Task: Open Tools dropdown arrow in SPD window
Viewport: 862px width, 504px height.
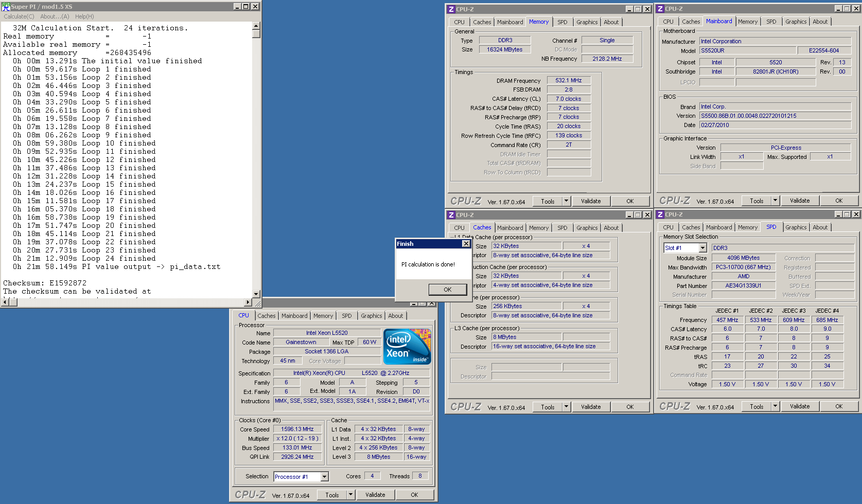Action: tap(775, 406)
